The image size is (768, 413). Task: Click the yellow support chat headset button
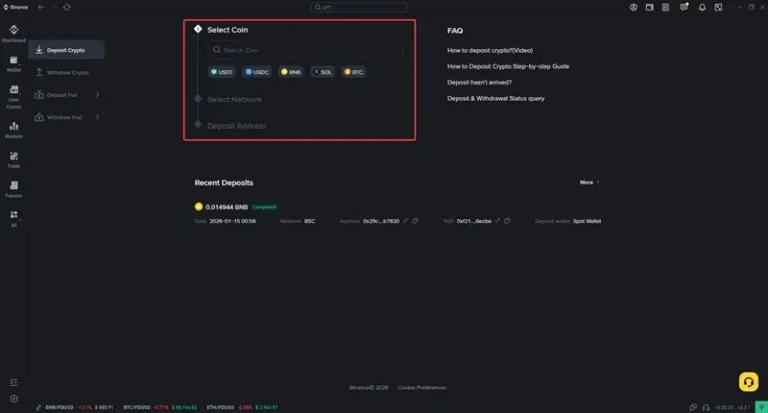[747, 381]
